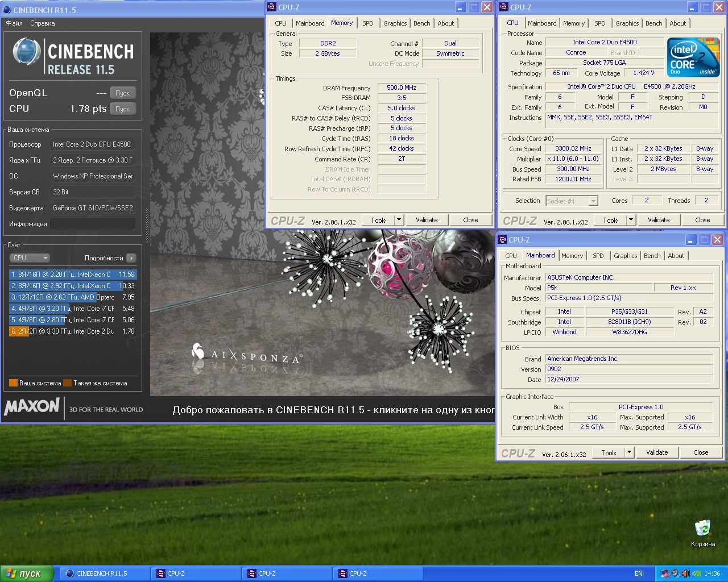Select ranking row 2 Intel Xeon 10.33

pos(72,286)
